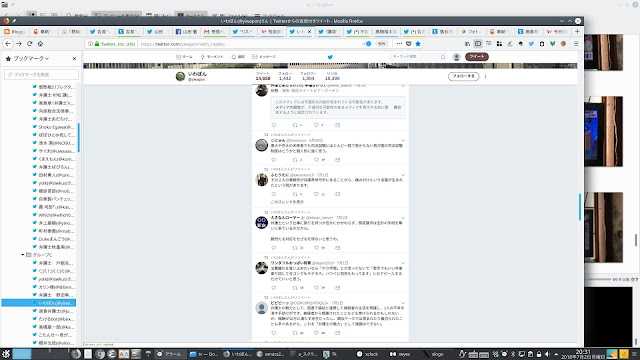Switch to the Gmail browser tab

click(x=216, y=31)
